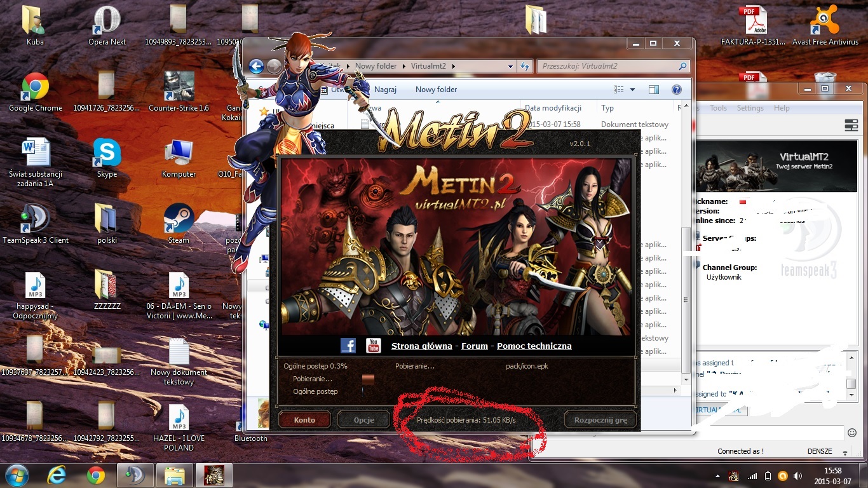The width and height of the screenshot is (868, 488).
Task: Toggle the Explorer preview pane icon
Action: point(654,90)
